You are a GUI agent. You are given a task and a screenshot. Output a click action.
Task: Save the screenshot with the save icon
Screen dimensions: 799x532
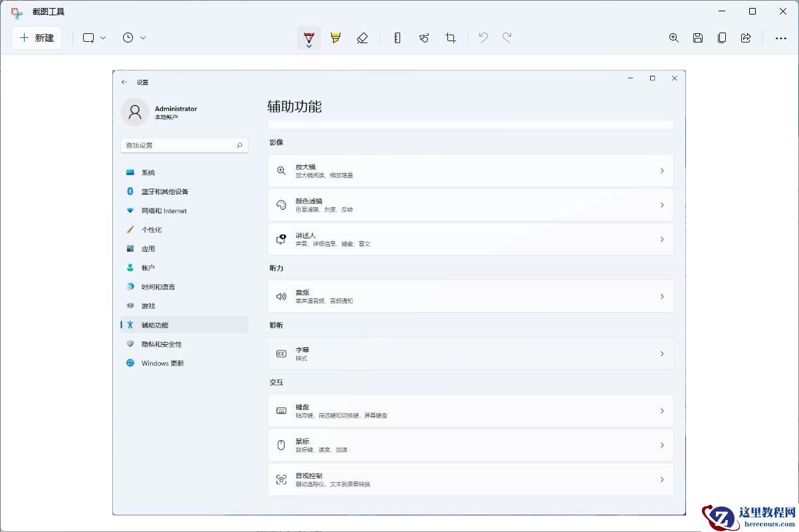698,38
